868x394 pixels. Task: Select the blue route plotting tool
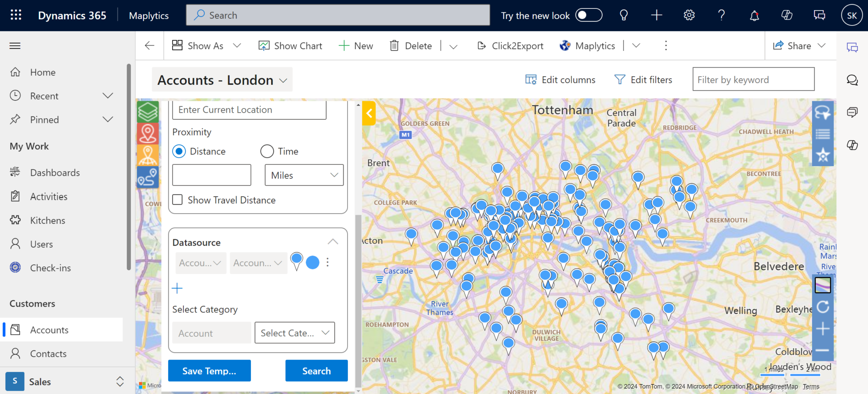click(x=147, y=177)
